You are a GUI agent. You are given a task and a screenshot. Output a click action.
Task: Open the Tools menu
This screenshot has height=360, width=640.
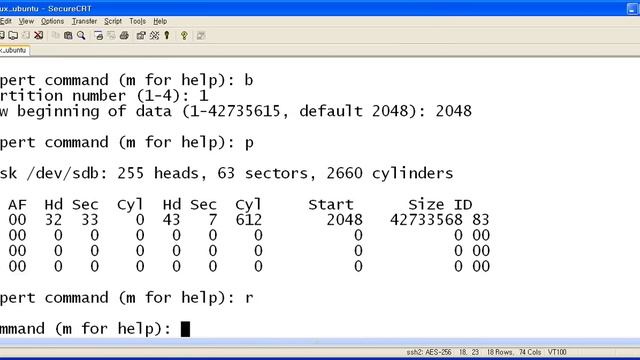click(x=138, y=21)
